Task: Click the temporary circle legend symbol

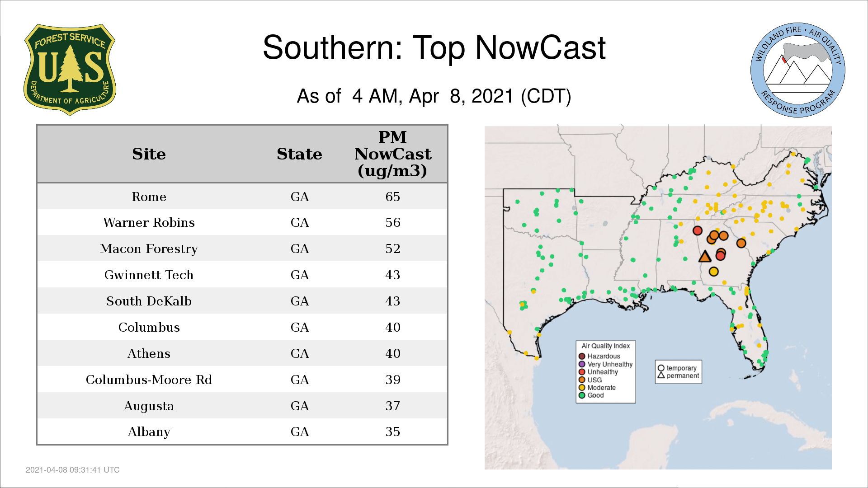Action: click(x=661, y=368)
